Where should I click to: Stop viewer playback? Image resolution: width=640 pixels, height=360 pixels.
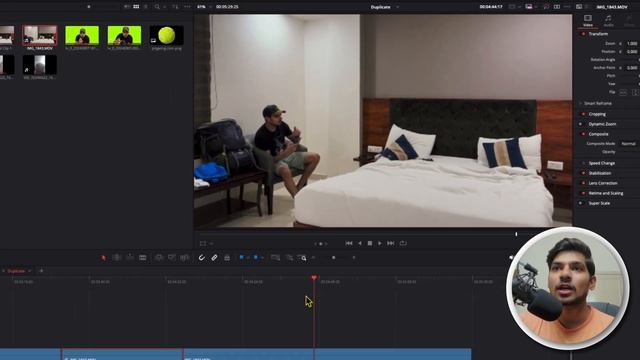(x=370, y=243)
